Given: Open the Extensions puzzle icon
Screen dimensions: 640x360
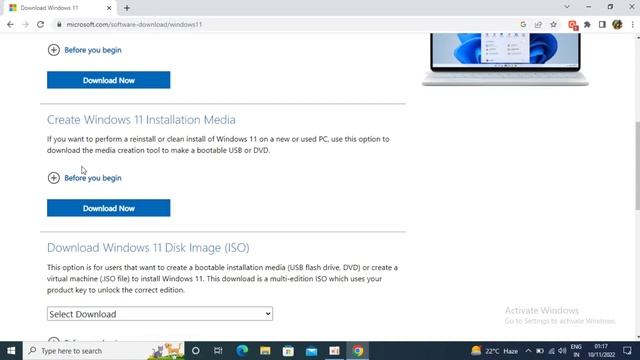Looking at the screenshot, I should click(587, 24).
